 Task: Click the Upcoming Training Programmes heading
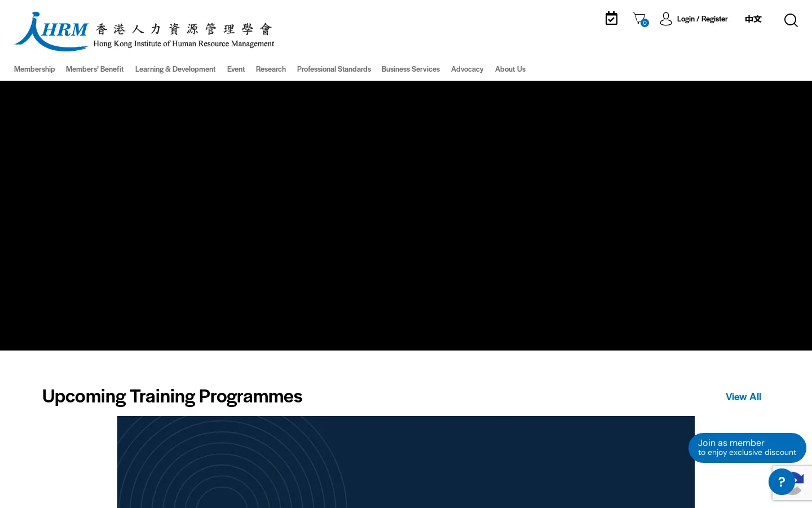coord(173,396)
